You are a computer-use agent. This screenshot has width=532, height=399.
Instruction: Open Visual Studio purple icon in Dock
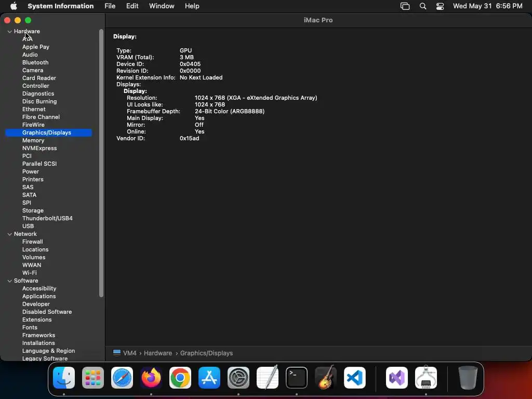pyautogui.click(x=397, y=378)
